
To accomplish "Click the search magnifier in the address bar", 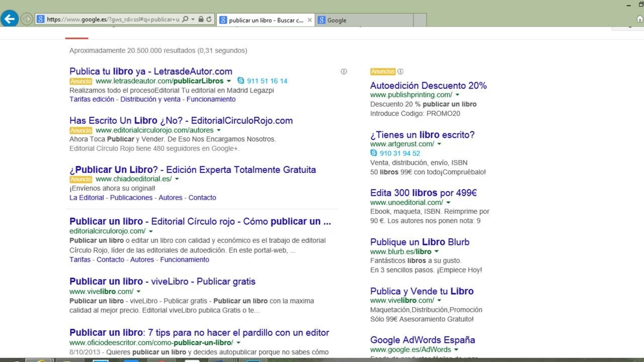I will [185, 19].
